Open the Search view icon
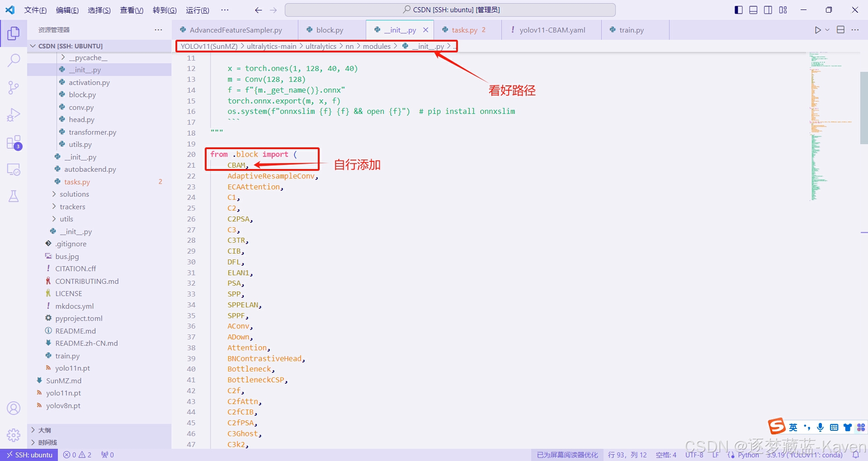This screenshot has width=868, height=461. point(14,60)
